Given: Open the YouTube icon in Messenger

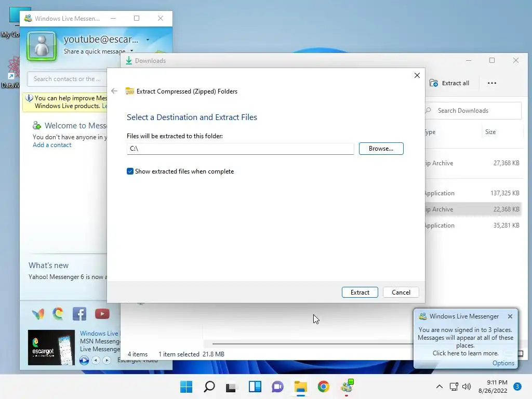Looking at the screenshot, I should [102, 314].
